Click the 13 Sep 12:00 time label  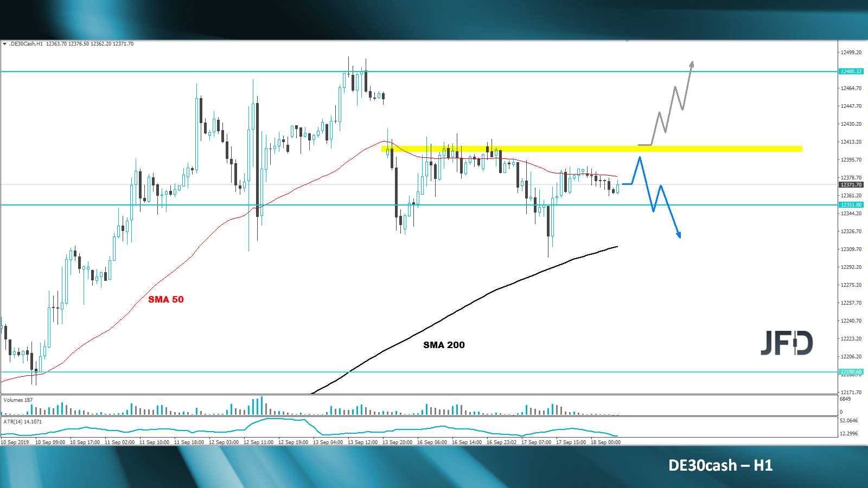[362, 442]
